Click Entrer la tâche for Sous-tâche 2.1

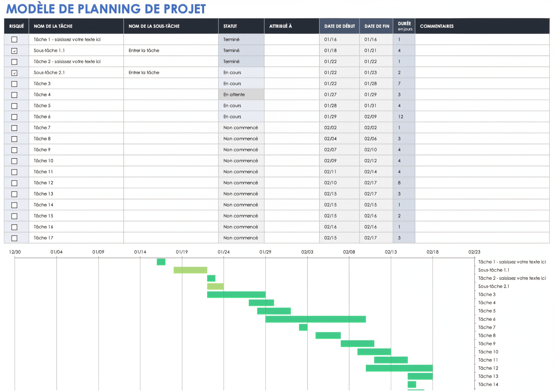click(x=171, y=73)
